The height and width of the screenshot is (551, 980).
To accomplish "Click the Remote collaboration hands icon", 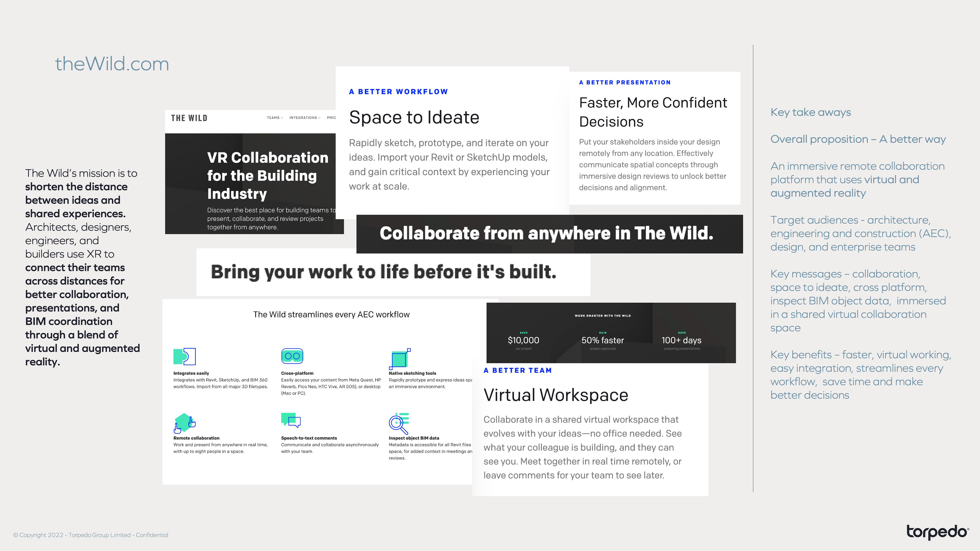I will tap(185, 423).
